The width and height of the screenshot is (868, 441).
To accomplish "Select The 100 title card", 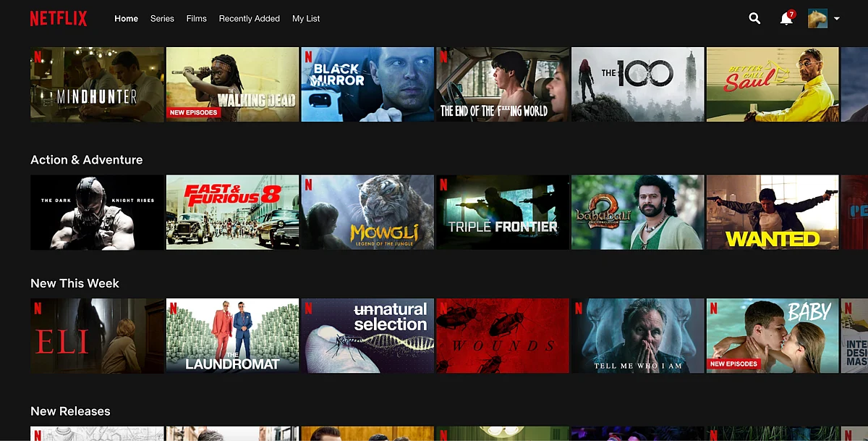I will (x=638, y=85).
